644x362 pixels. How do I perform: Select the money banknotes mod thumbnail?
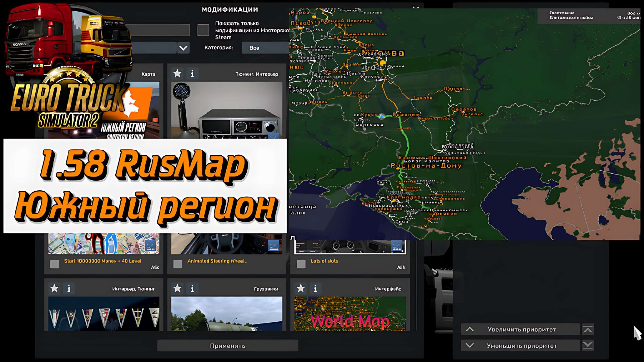[x=104, y=243]
